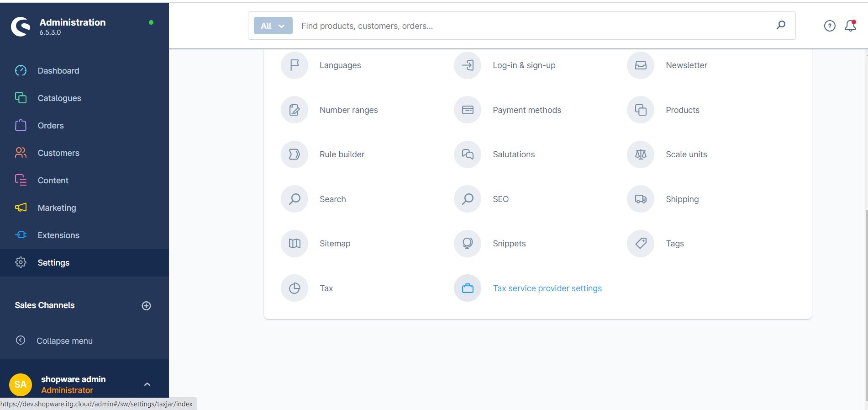
Task: Go to Dashboard in sidebar
Action: pos(84,71)
